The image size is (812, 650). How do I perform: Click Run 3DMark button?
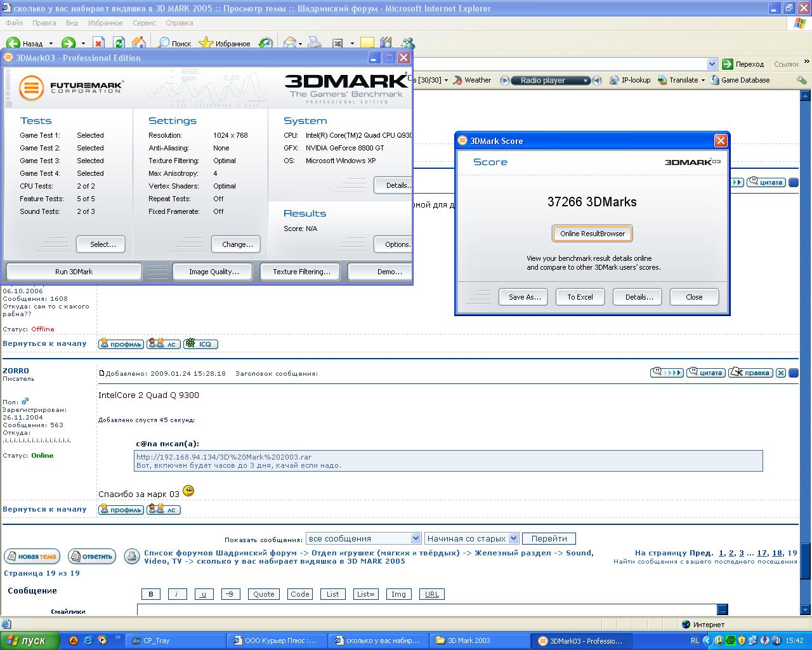pos(74,272)
